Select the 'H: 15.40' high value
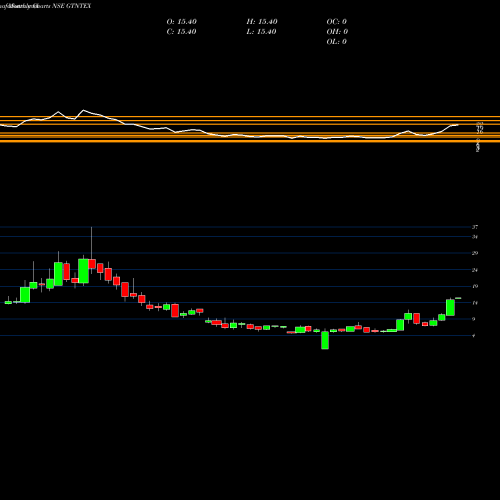 click(262, 22)
